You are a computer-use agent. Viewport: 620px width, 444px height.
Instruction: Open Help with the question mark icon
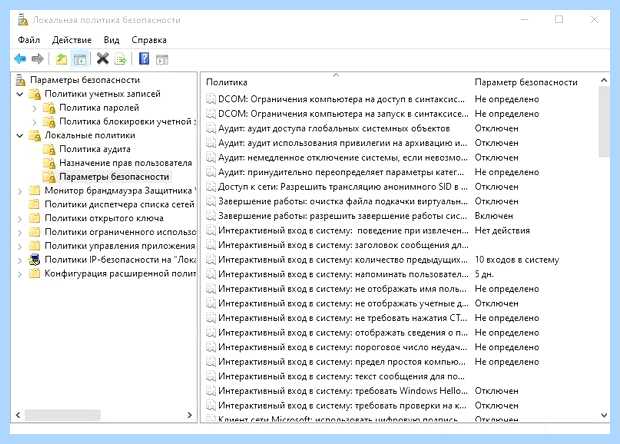tap(144, 59)
